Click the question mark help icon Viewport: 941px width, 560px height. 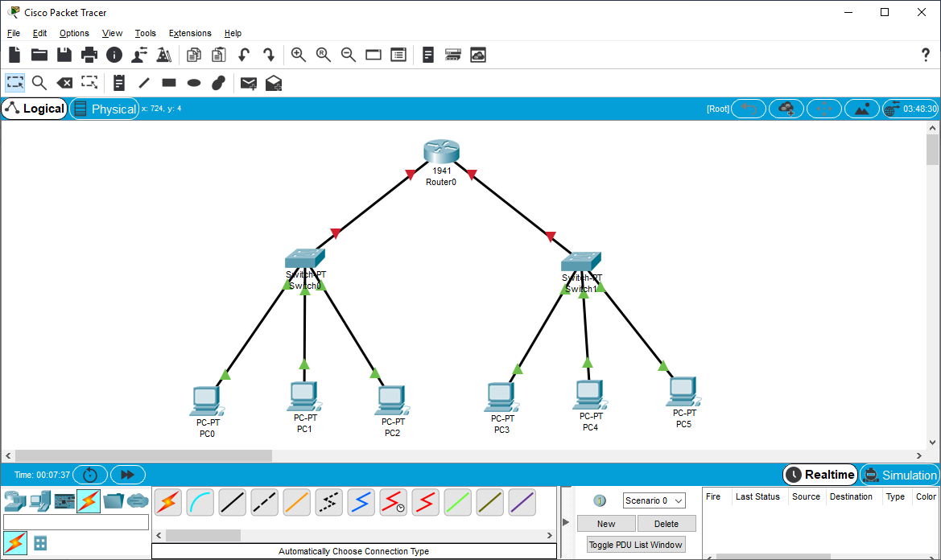[x=926, y=56]
